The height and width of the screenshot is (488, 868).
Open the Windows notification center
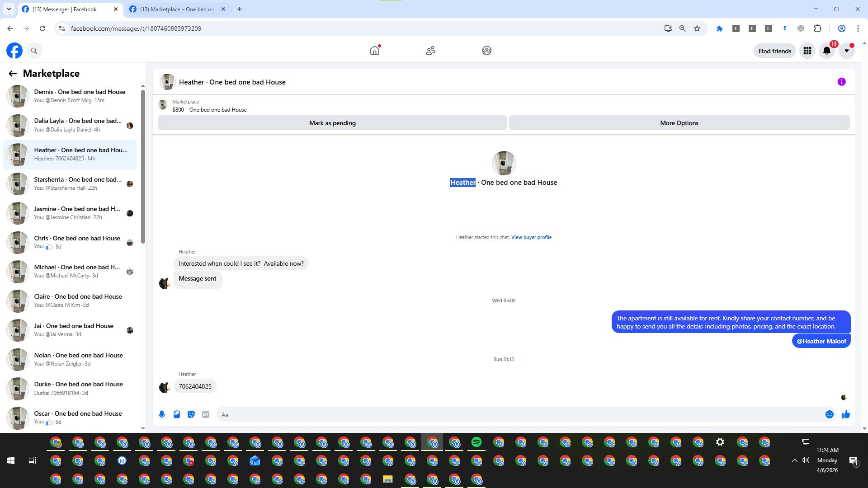(854, 460)
